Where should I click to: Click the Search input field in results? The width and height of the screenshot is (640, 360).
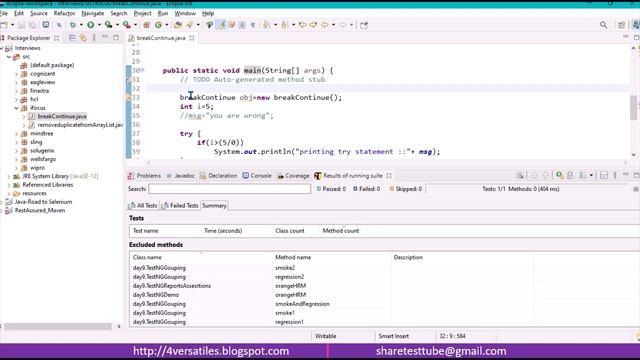pyautogui.click(x=229, y=189)
